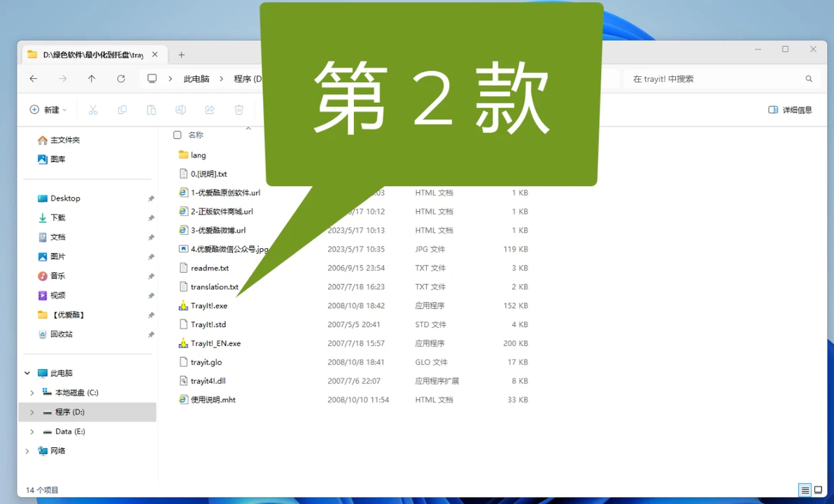This screenshot has height=504, width=834.
Task: Refresh the current folder view
Action: click(x=121, y=79)
